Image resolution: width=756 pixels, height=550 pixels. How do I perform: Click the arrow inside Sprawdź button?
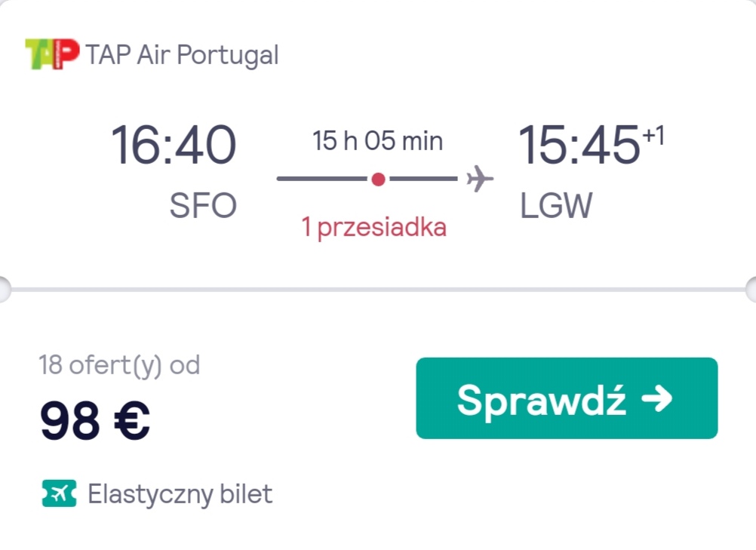pos(656,398)
